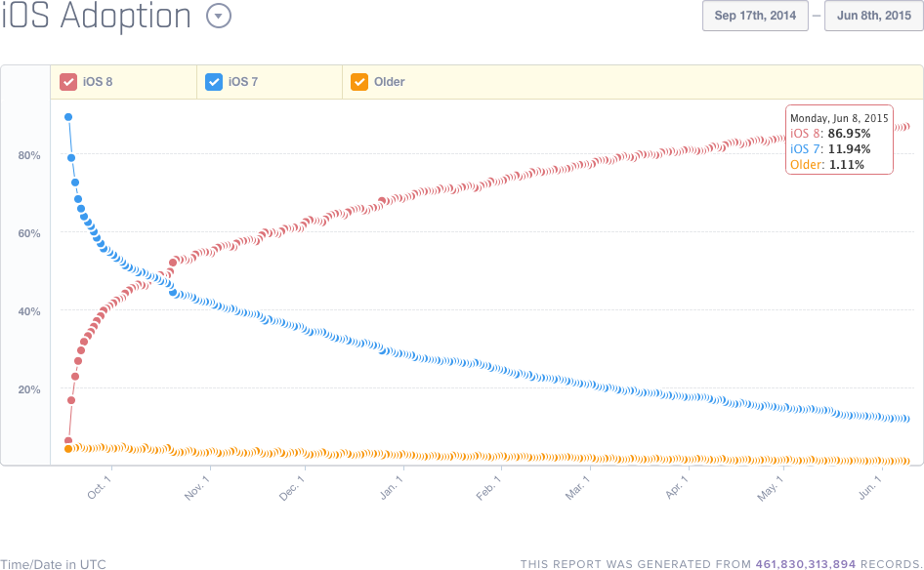Screen dimensions: 924x570
Task: Click the tooltip showing Monday, Jun 8, 2015
Action: point(838,118)
